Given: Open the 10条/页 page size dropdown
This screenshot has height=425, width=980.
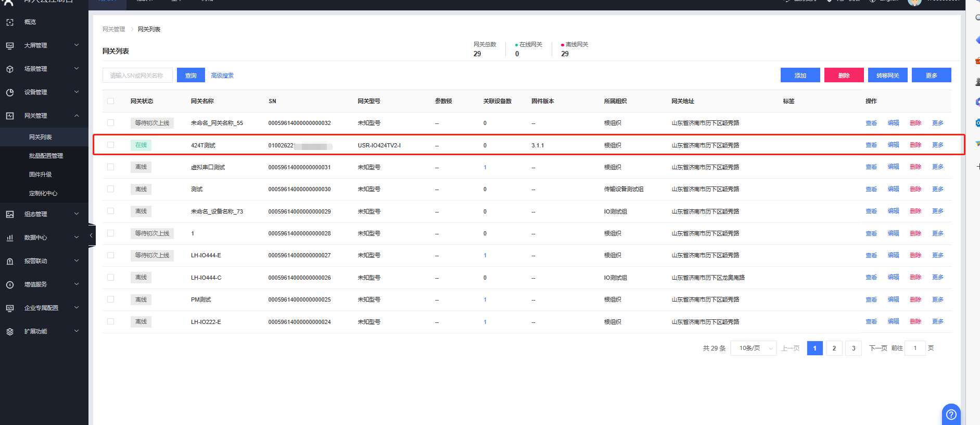Looking at the screenshot, I should click(754, 348).
